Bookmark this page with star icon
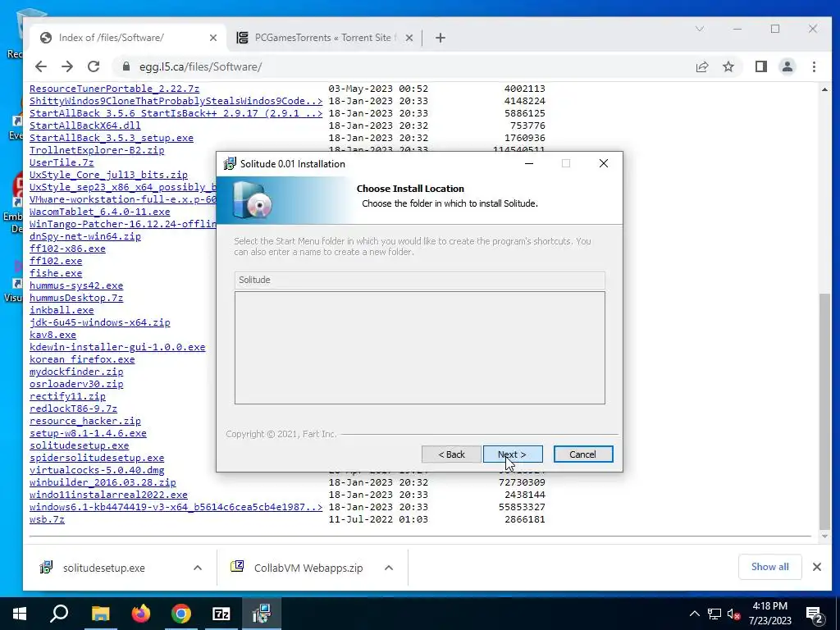 (728, 66)
